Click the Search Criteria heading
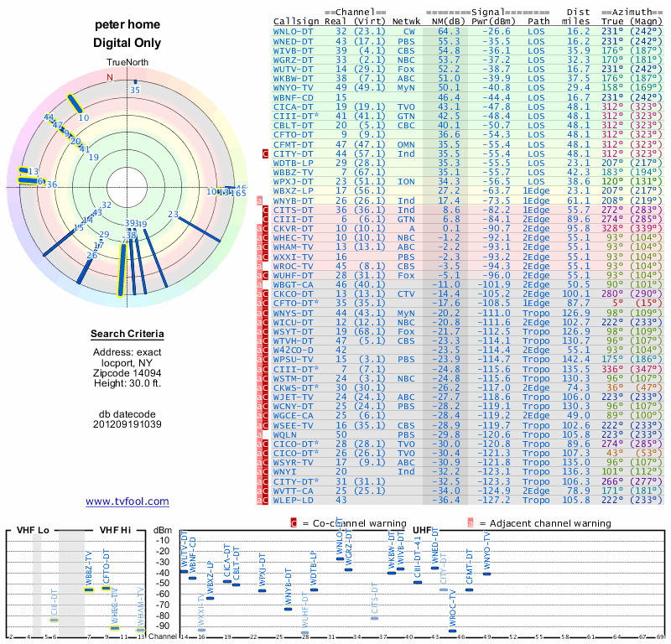 tap(127, 334)
